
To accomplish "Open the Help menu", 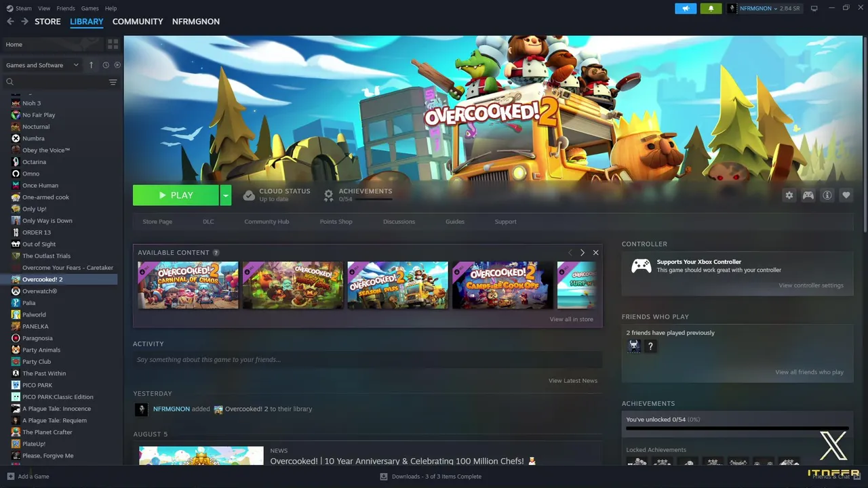I will (111, 8).
